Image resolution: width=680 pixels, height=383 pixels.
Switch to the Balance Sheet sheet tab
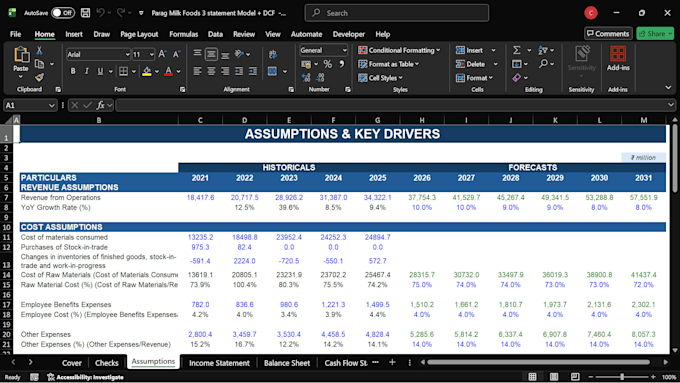click(287, 363)
